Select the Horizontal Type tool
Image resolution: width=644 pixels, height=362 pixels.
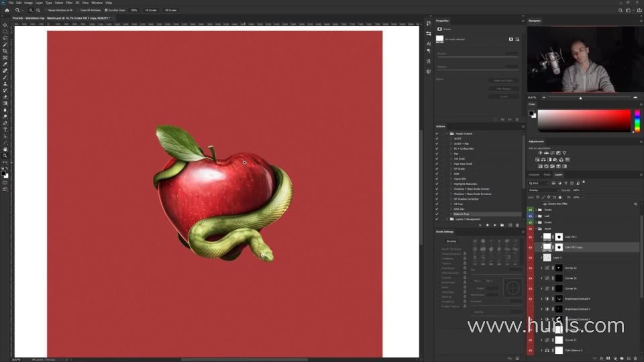(x=5, y=129)
